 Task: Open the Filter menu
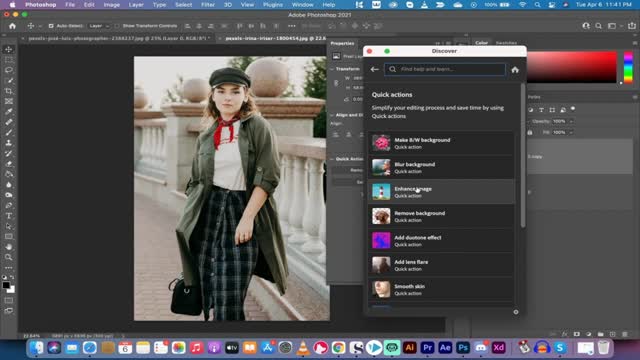click(x=208, y=5)
